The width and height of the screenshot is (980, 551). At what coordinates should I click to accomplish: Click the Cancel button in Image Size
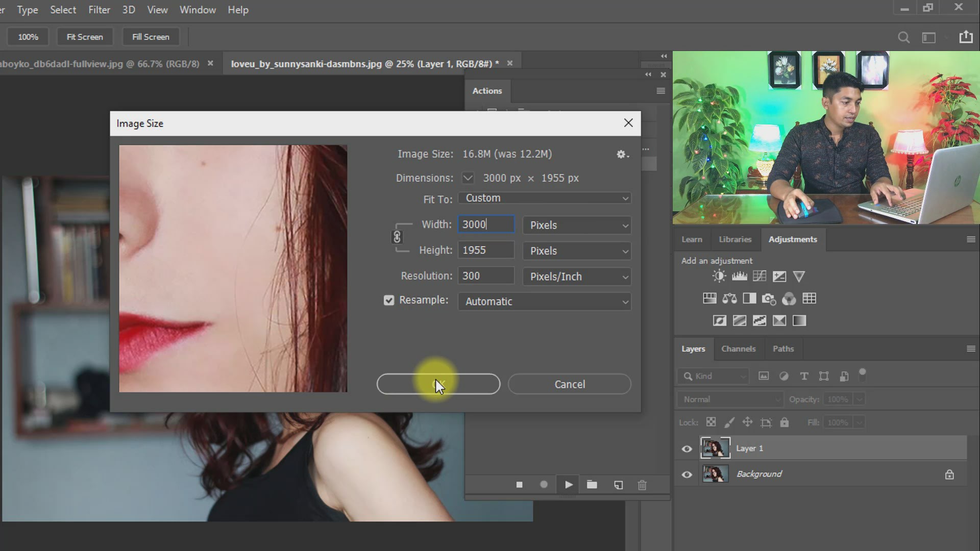(x=570, y=384)
